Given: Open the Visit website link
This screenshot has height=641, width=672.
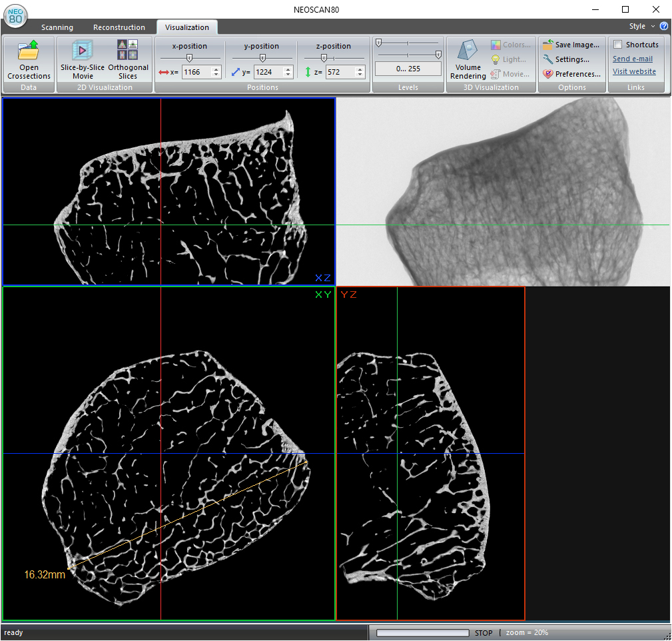Looking at the screenshot, I should [634, 71].
